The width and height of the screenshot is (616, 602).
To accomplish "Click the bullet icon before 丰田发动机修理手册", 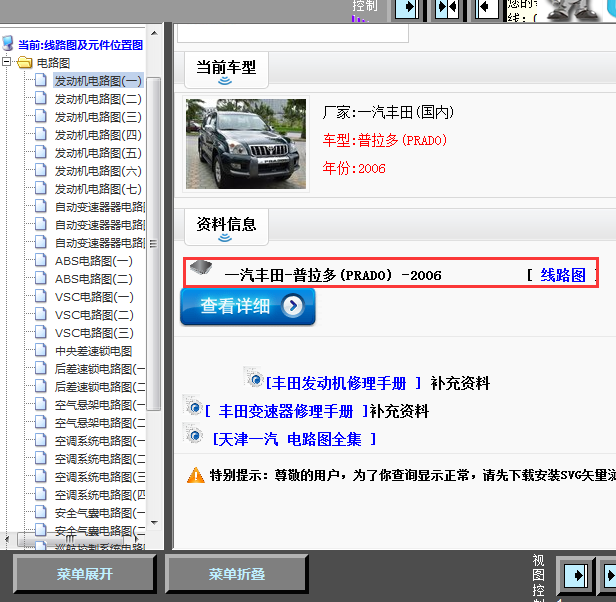I will pos(254,378).
